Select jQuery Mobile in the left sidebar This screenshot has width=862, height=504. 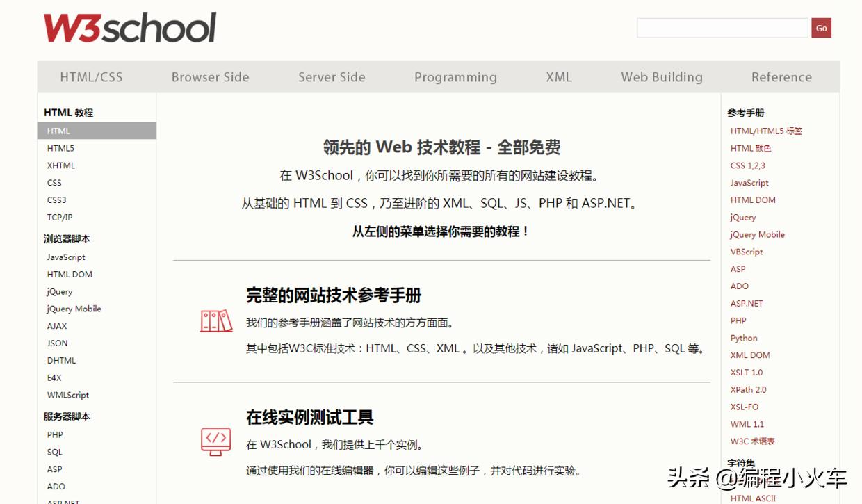[x=72, y=309]
